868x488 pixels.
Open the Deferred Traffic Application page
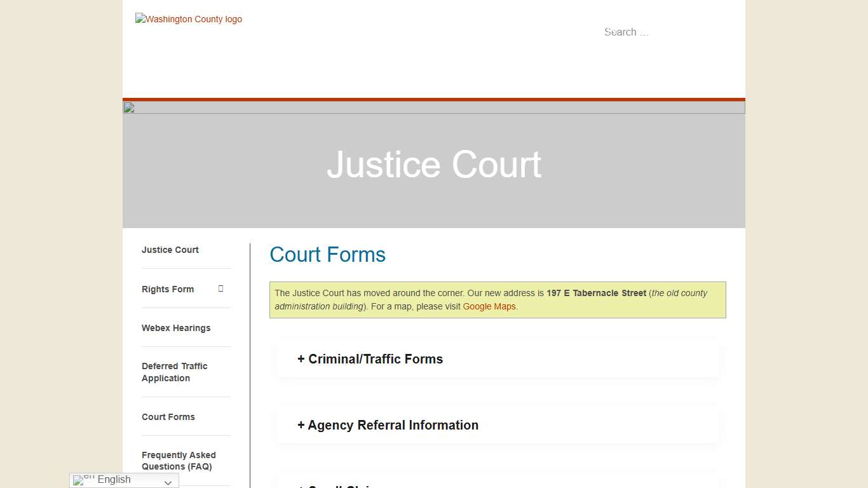[175, 372]
